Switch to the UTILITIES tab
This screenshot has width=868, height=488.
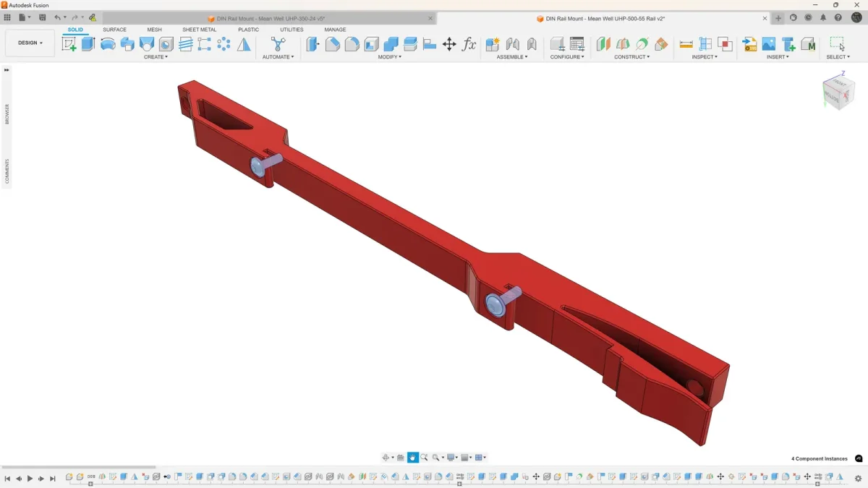(x=292, y=30)
